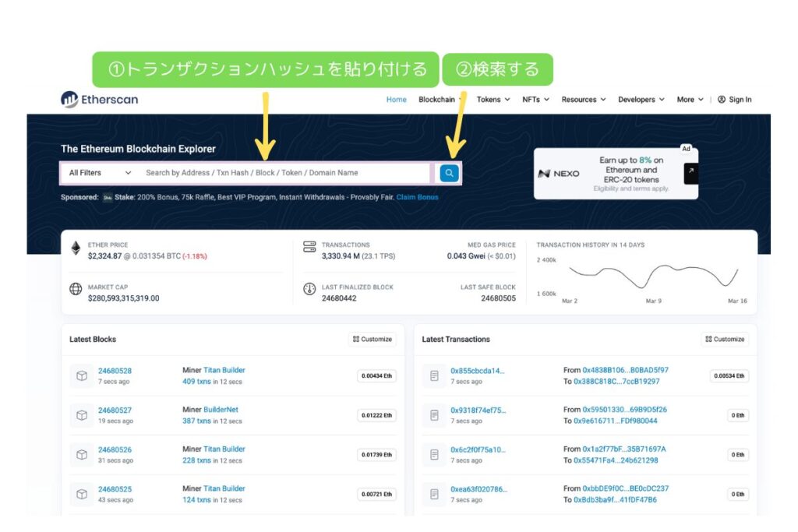Open the Resources menu
Image resolution: width=798 pixels, height=532 pixels.
[583, 100]
